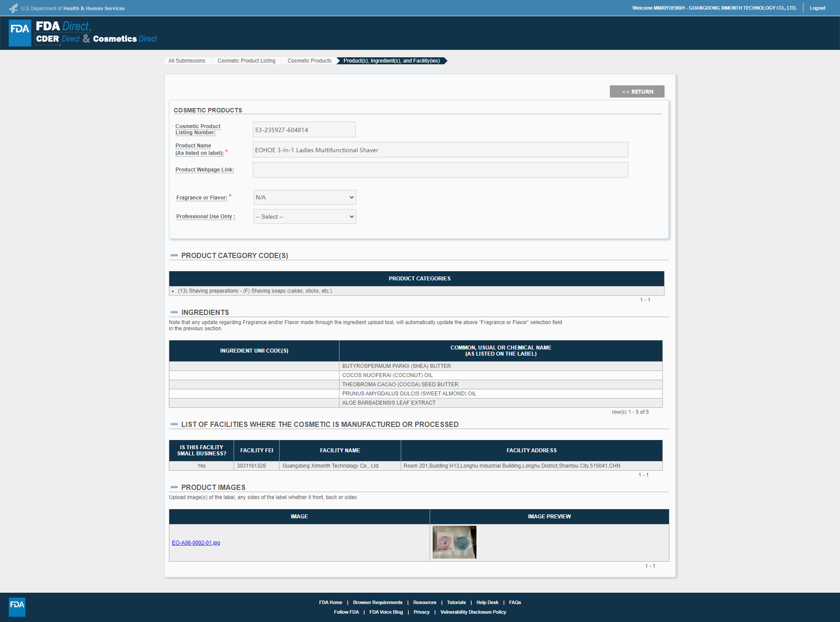Image resolution: width=840 pixels, height=622 pixels.
Task: Click the small business 'Yes' cell
Action: click(201, 466)
